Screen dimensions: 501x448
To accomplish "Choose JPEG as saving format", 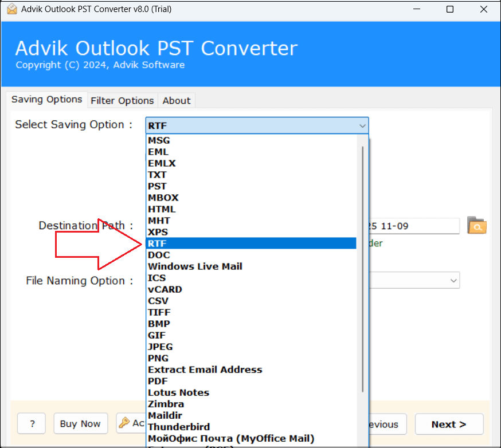I will tap(251, 347).
